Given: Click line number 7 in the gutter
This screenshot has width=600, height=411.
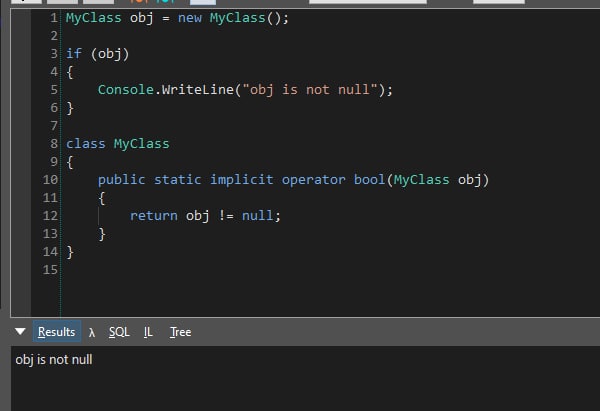Looking at the screenshot, I should [54, 126].
